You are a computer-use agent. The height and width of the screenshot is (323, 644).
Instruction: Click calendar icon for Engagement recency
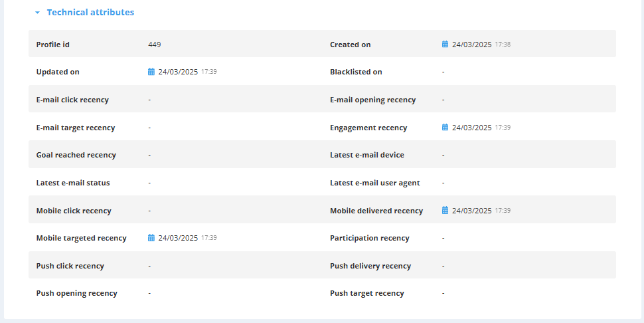point(445,128)
